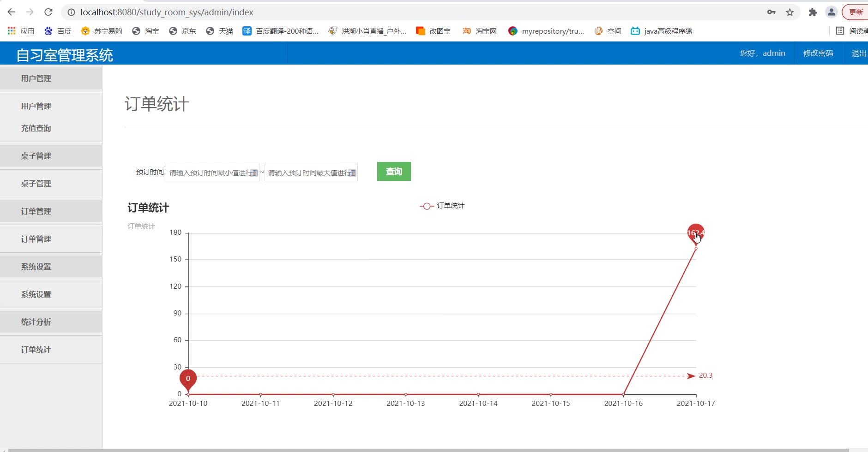Open the 淘宝网 bookmark
This screenshot has height=452, width=868.
[x=480, y=31]
